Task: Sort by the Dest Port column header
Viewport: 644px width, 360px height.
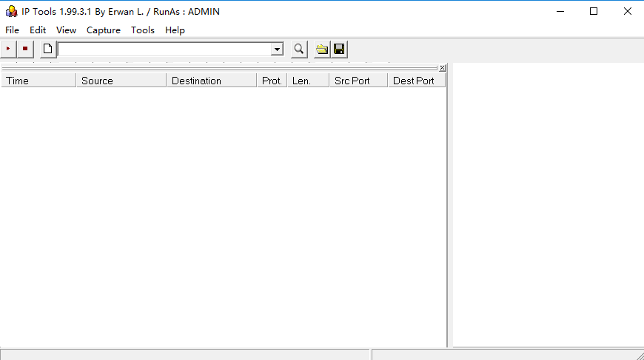Action: (417, 81)
